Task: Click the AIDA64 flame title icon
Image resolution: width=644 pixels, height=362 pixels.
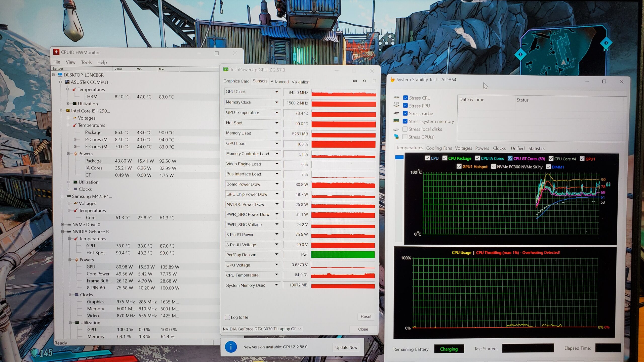Action: tap(392, 80)
